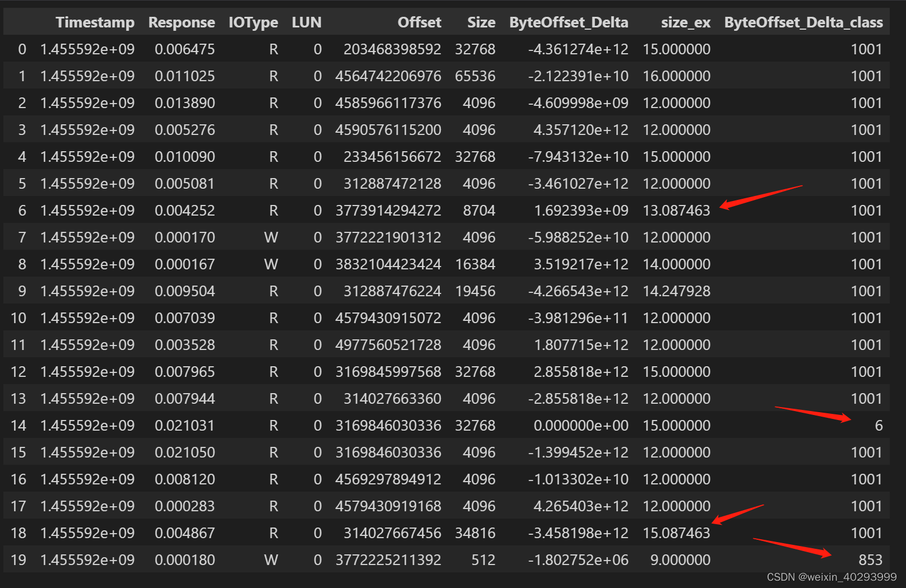Image resolution: width=906 pixels, height=588 pixels.
Task: Select offset value 203468398592
Action: tap(392, 49)
